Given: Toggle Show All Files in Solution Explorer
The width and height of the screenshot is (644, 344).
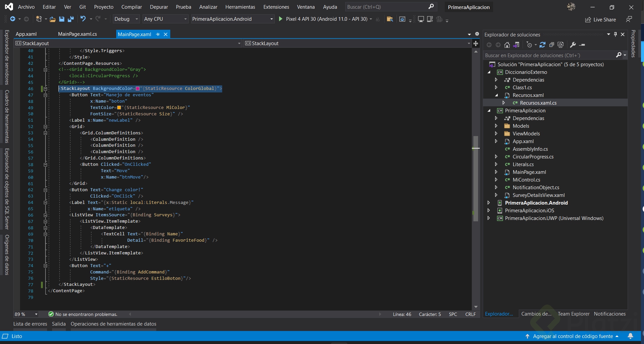Looking at the screenshot, I should point(561,45).
